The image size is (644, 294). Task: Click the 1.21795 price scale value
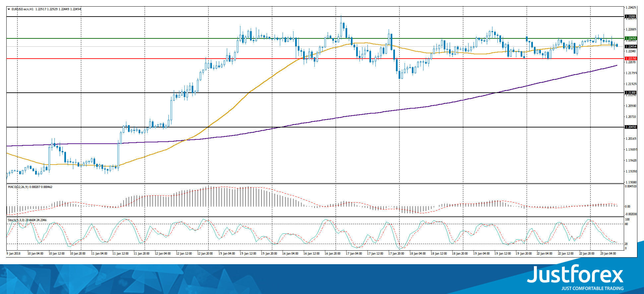click(630, 73)
